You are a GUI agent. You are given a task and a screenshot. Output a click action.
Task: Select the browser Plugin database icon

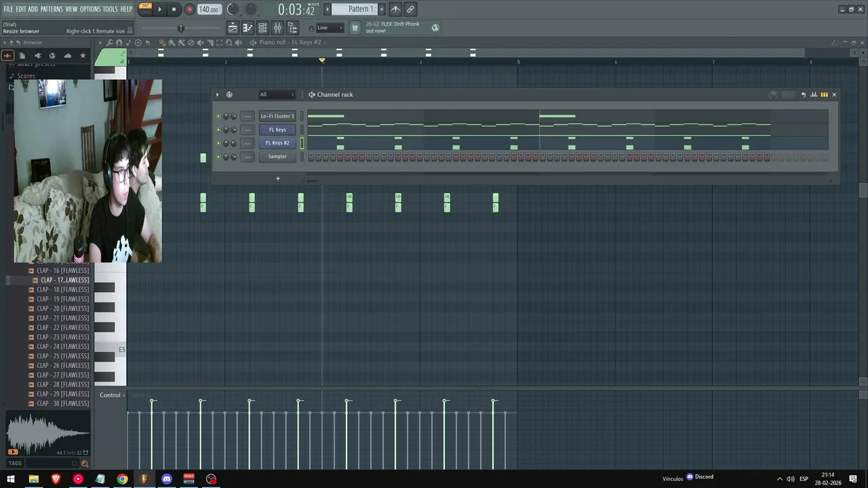38,56
